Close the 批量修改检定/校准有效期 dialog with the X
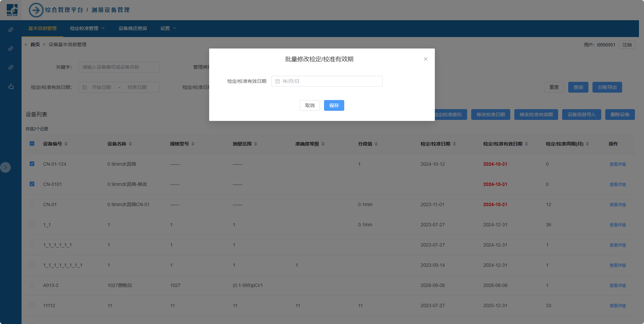This screenshot has height=324, width=644. (426, 59)
